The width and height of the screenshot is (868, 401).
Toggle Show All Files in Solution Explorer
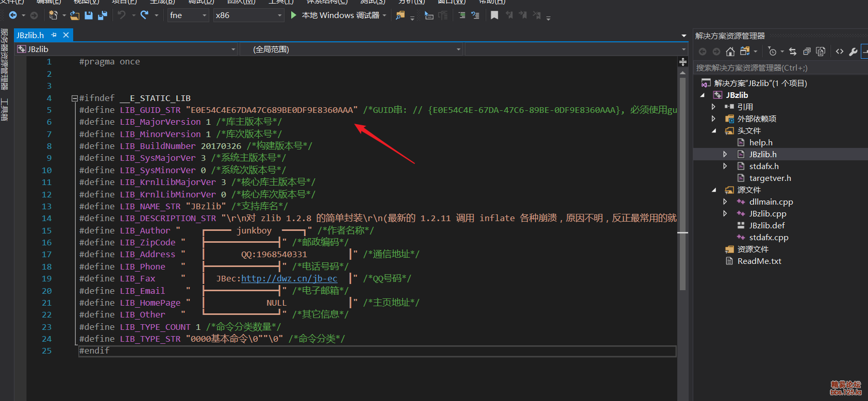click(x=821, y=52)
